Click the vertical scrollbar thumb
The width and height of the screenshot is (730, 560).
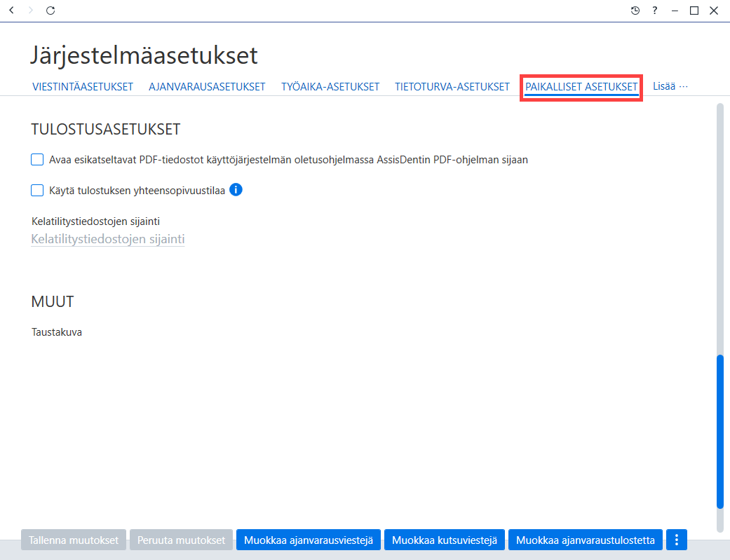pos(720,432)
